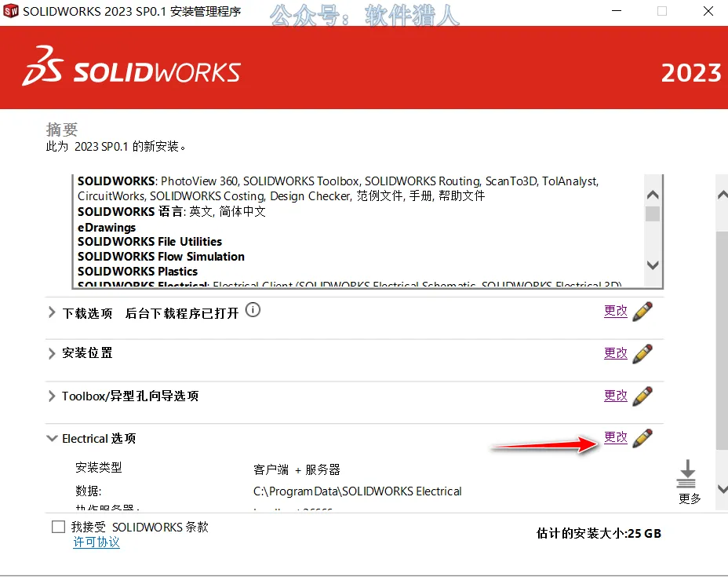Click the C:\ProgramData\SOLIDWORKS Electrical path

coord(358,491)
